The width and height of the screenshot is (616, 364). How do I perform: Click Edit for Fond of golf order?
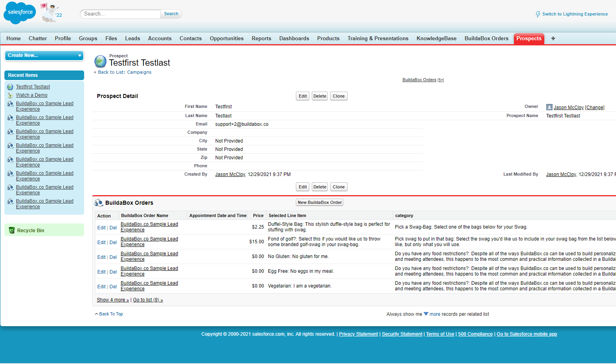[x=101, y=243]
